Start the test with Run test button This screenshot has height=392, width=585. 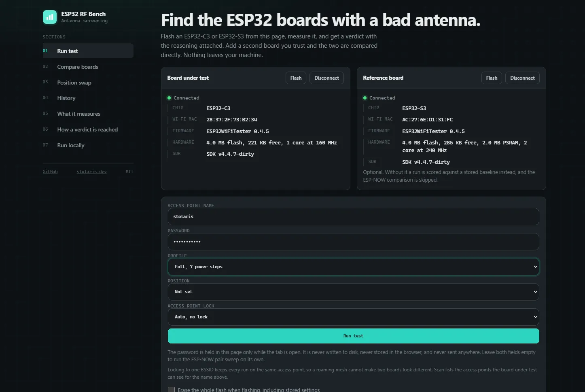click(x=353, y=336)
